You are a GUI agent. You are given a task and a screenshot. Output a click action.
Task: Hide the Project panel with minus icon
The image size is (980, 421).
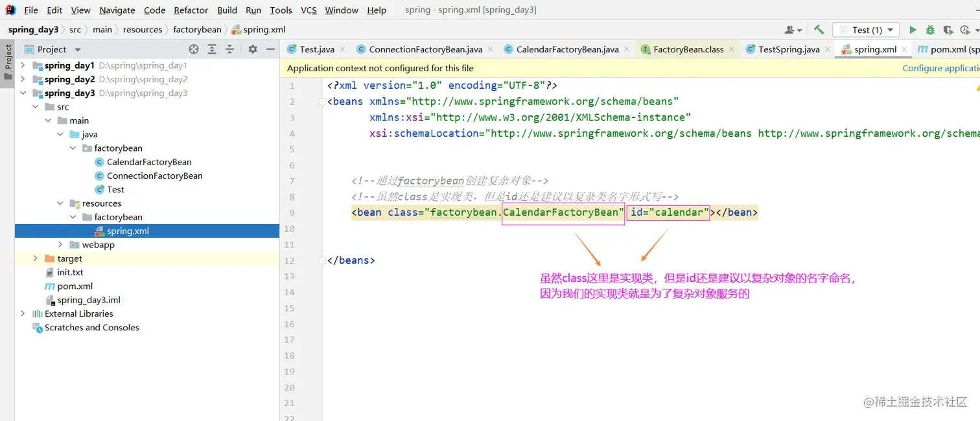click(270, 49)
